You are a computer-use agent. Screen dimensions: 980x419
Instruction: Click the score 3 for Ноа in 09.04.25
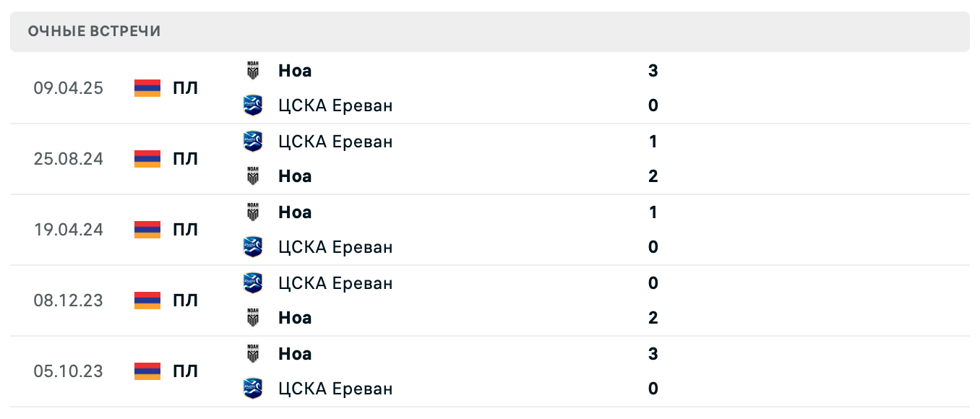pyautogui.click(x=653, y=70)
